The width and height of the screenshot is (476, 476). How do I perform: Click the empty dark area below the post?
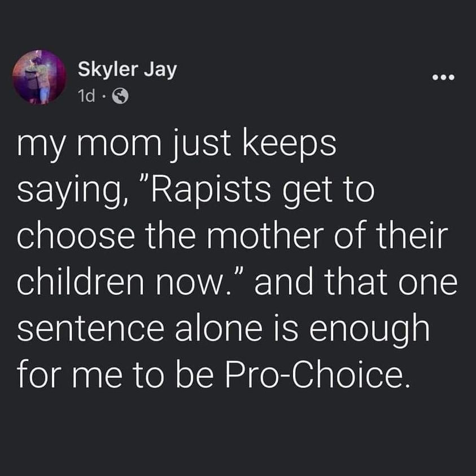pos(238,434)
